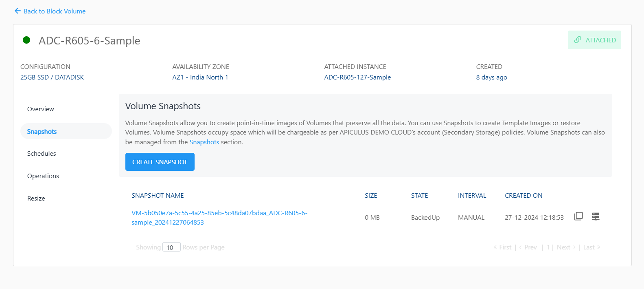This screenshot has width=644, height=289.
Task: Click the 25GB SSD / DATADISK configuration
Action: [x=52, y=77]
